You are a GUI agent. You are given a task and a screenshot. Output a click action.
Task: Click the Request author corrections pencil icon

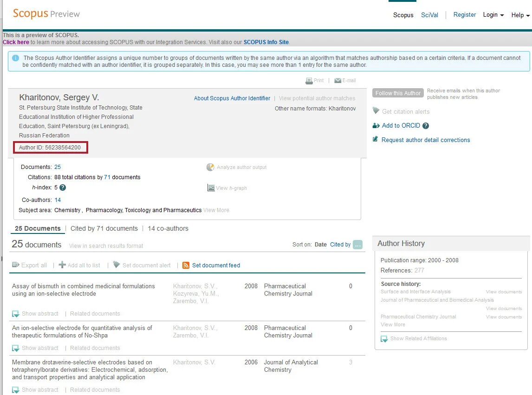[375, 139]
